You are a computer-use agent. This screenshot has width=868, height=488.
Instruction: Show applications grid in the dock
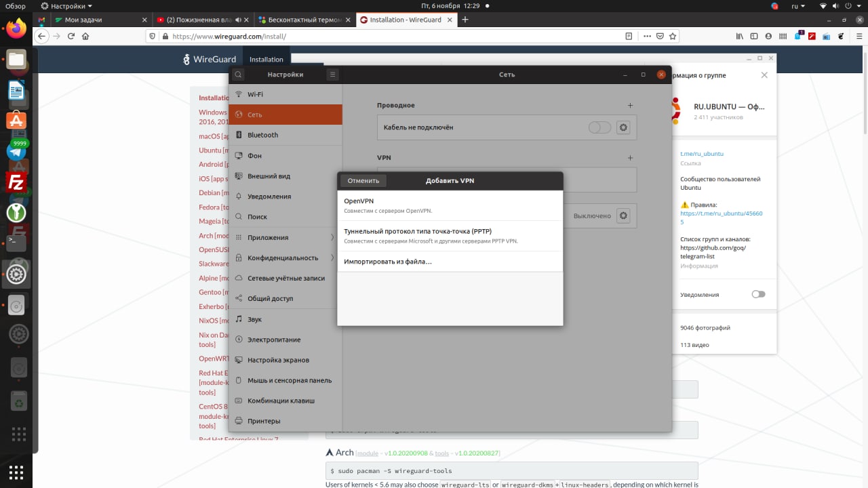16,472
